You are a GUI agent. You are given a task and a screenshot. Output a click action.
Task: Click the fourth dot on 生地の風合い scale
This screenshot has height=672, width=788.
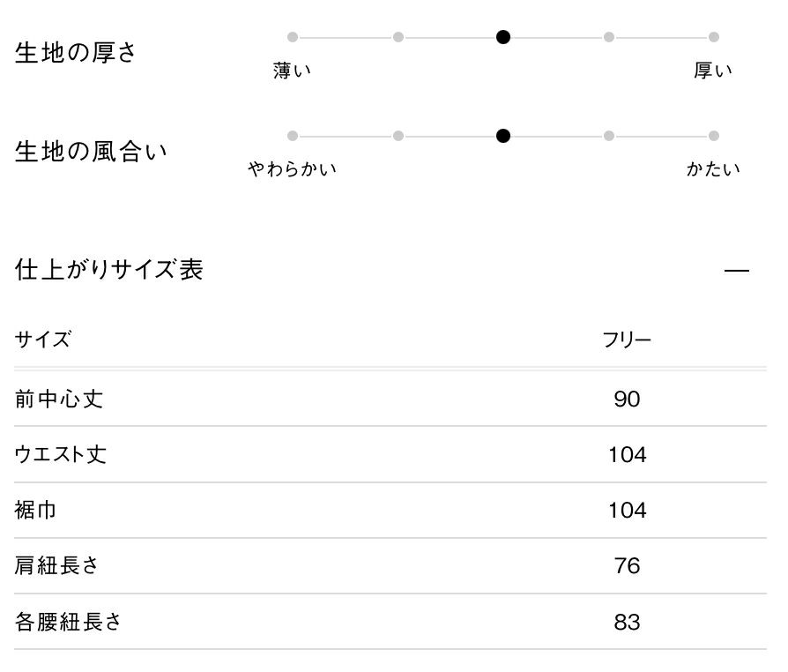pyautogui.click(x=609, y=136)
